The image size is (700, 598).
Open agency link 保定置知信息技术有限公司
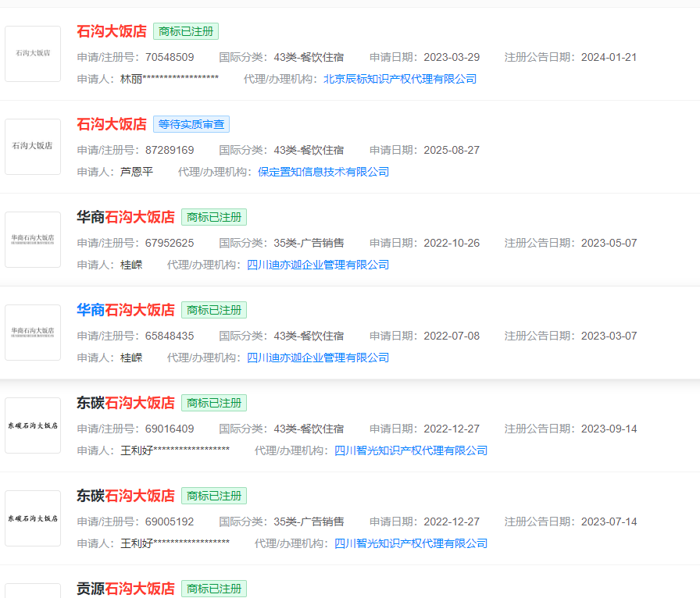pyautogui.click(x=323, y=172)
